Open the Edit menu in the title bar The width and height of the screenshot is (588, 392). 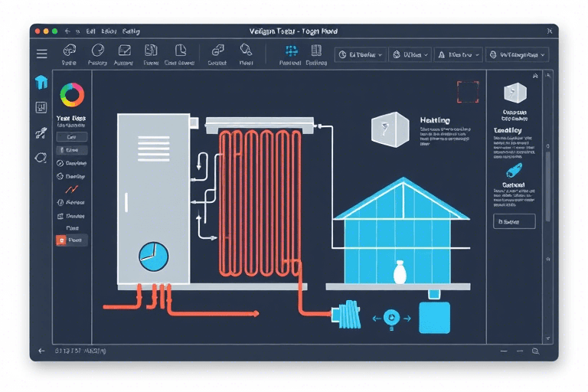pyautogui.click(x=90, y=31)
